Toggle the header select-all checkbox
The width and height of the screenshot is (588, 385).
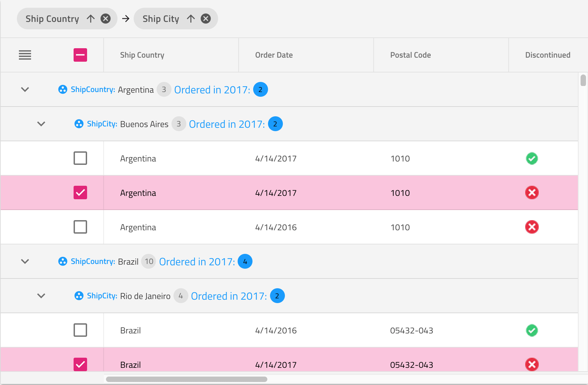pyautogui.click(x=80, y=55)
